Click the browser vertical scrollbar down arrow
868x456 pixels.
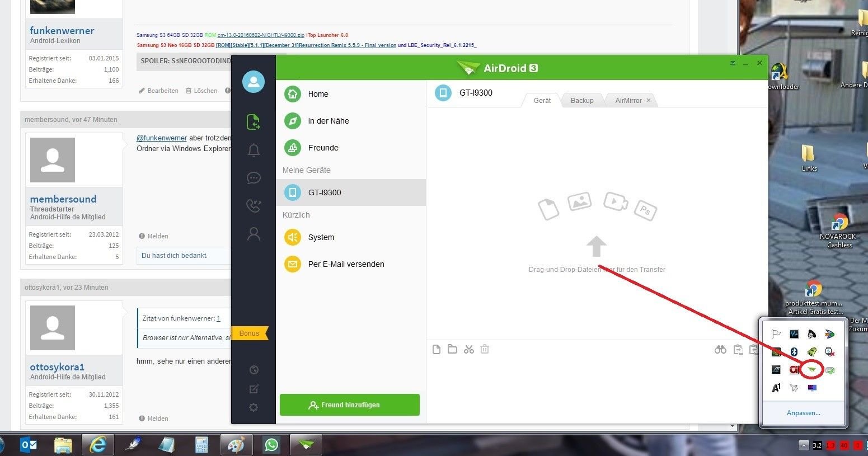[x=733, y=426]
